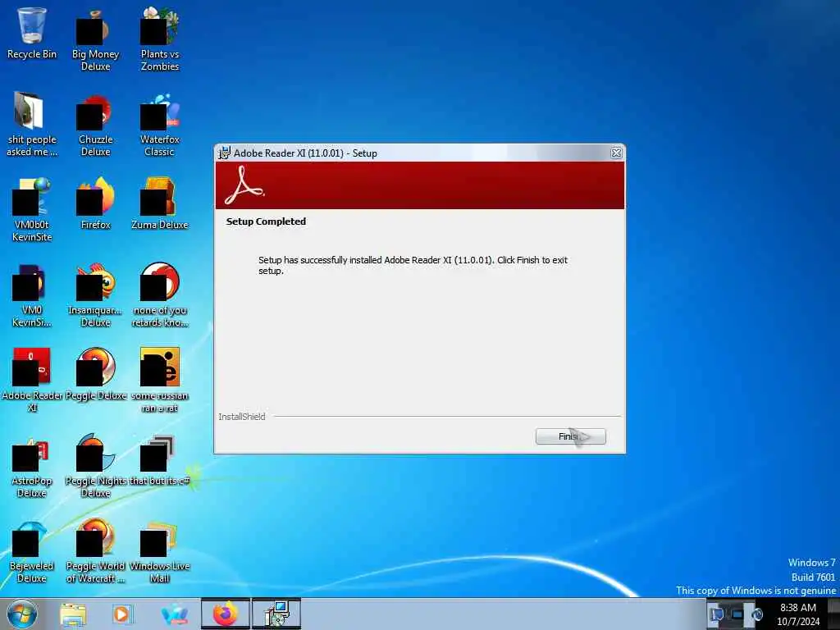
Task: Open the Windows Start menu orb
Action: pos(22,614)
